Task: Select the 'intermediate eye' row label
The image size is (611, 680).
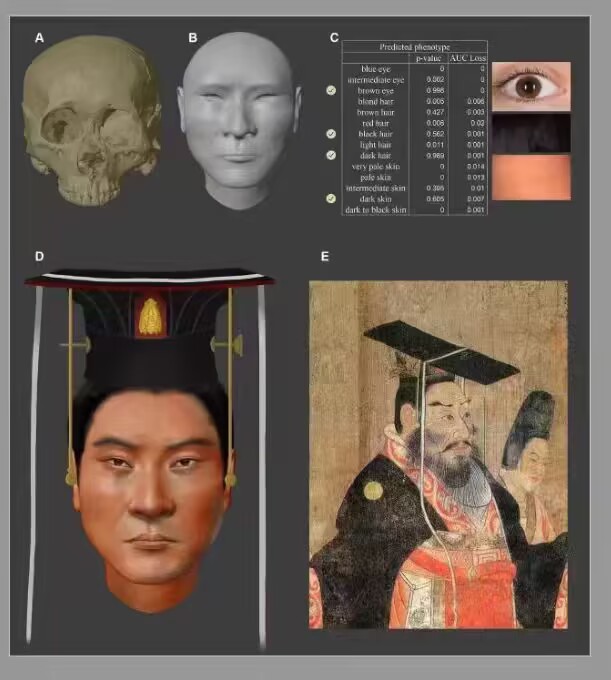Action: tap(376, 80)
